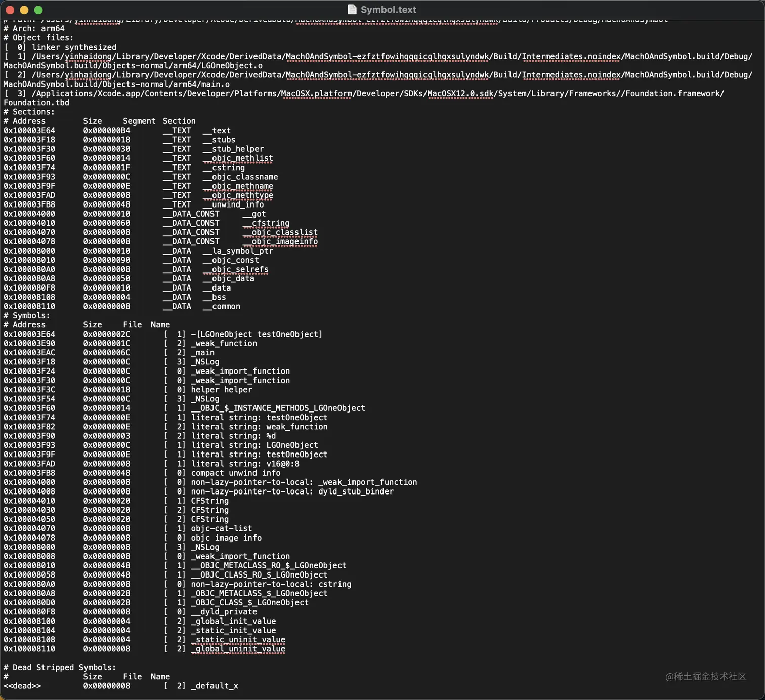This screenshot has width=765, height=700.
Task: Click the '__objc_imageinfo' section name
Action: (x=280, y=241)
